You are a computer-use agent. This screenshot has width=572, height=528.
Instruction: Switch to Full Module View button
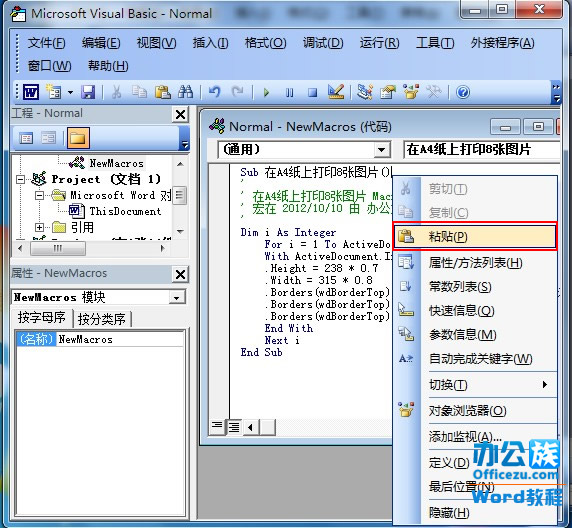233,426
